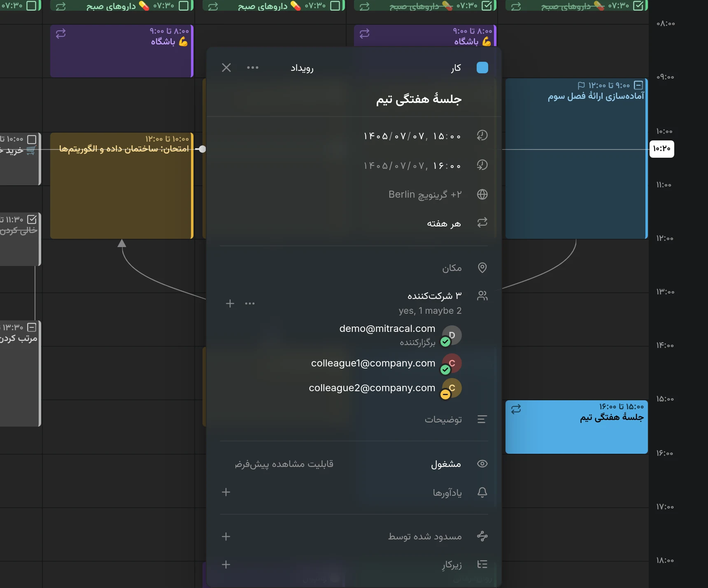Click the start time clock icon
The width and height of the screenshot is (708, 588).
482,135
